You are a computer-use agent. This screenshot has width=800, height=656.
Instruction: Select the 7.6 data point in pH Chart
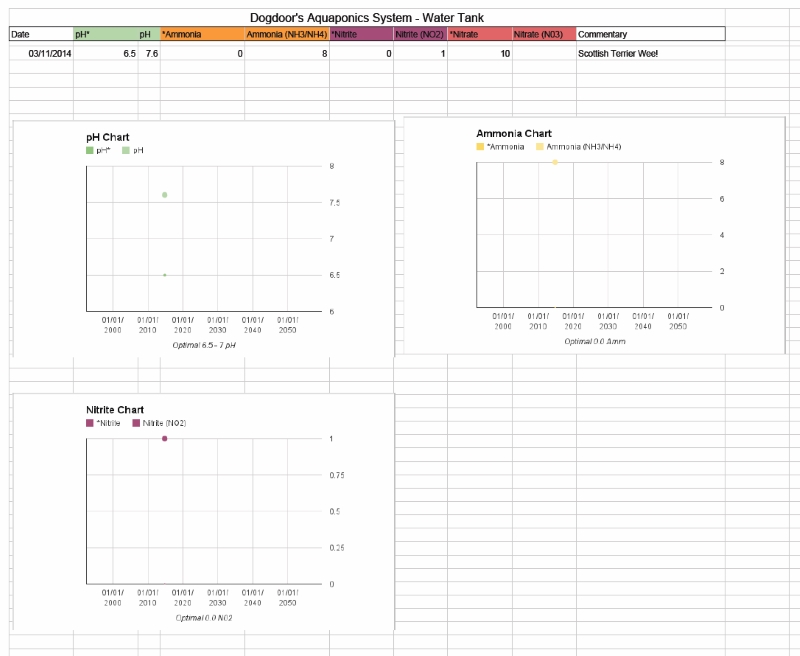pyautogui.click(x=164, y=195)
